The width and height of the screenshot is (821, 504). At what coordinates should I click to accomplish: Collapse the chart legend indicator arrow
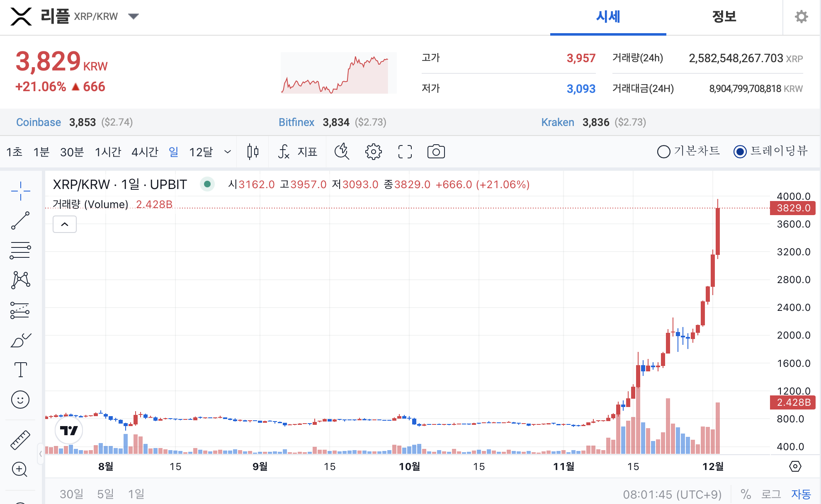click(65, 224)
